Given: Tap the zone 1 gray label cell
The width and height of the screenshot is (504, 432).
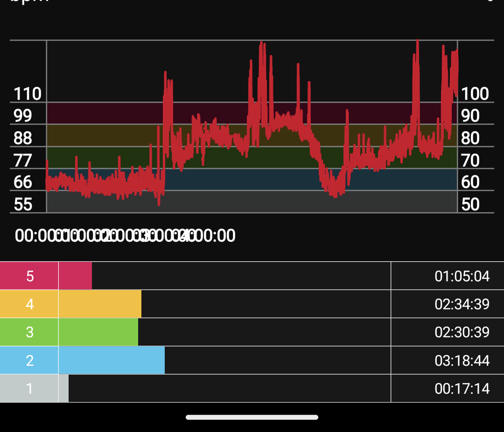Looking at the screenshot, I should pos(29,388).
